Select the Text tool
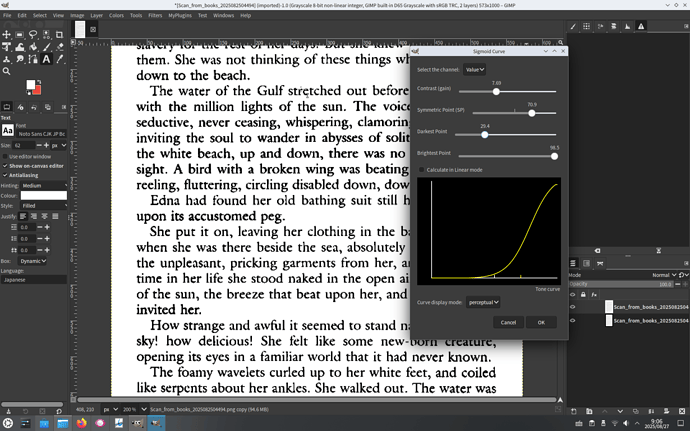This screenshot has width=690, height=431. (x=46, y=59)
